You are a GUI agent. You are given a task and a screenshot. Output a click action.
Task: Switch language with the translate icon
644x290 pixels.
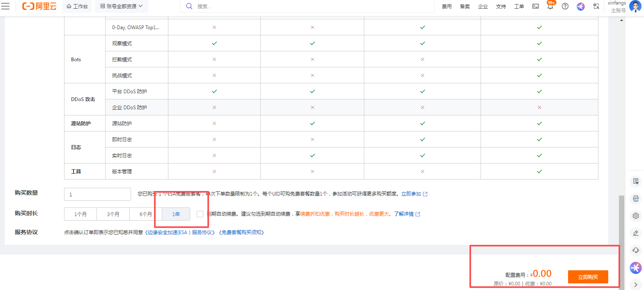point(596,6)
